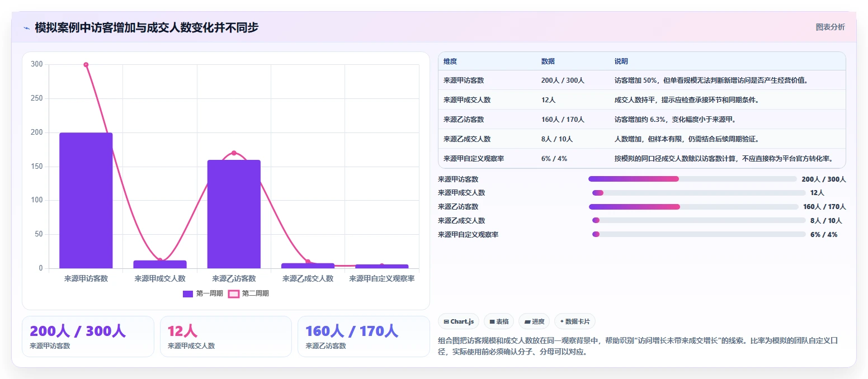The height and width of the screenshot is (379, 868).
Task: Click x-axis label 来源甲成交人数
Action: [160, 278]
